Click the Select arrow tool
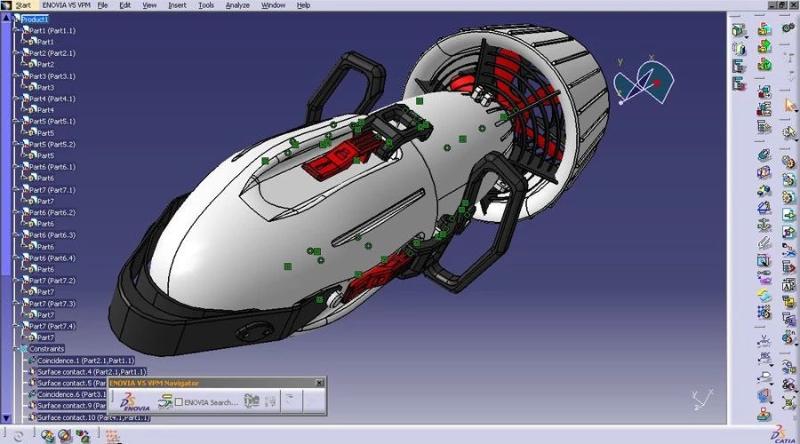Image resolution: width=800 pixels, height=444 pixels. 789,106
